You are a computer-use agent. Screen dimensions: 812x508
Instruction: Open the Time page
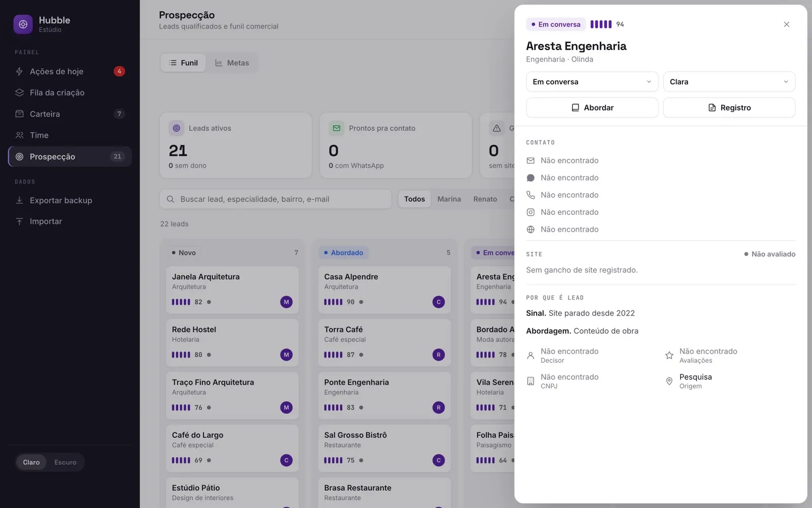pyautogui.click(x=70, y=135)
